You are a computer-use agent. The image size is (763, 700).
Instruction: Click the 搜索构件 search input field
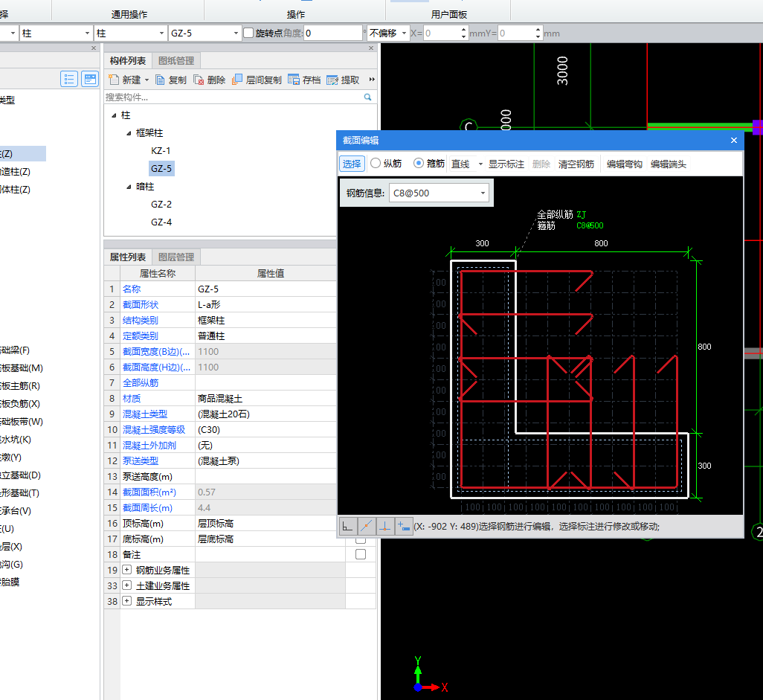[x=234, y=97]
